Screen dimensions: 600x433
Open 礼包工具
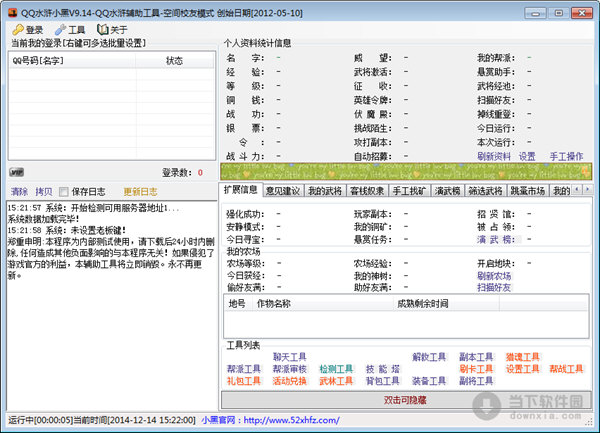[243, 381]
